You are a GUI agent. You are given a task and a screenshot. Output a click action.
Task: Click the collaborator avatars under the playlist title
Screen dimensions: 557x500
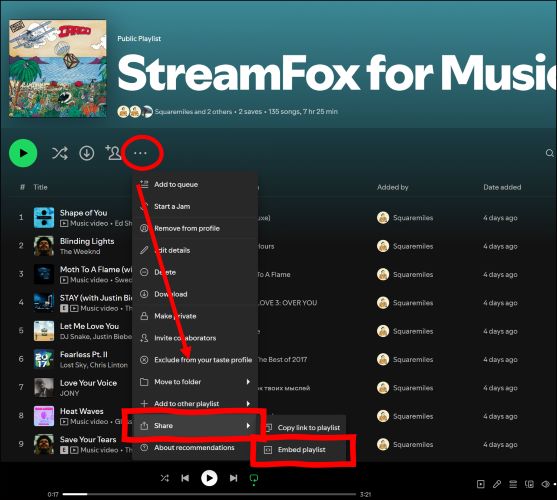pyautogui.click(x=135, y=112)
